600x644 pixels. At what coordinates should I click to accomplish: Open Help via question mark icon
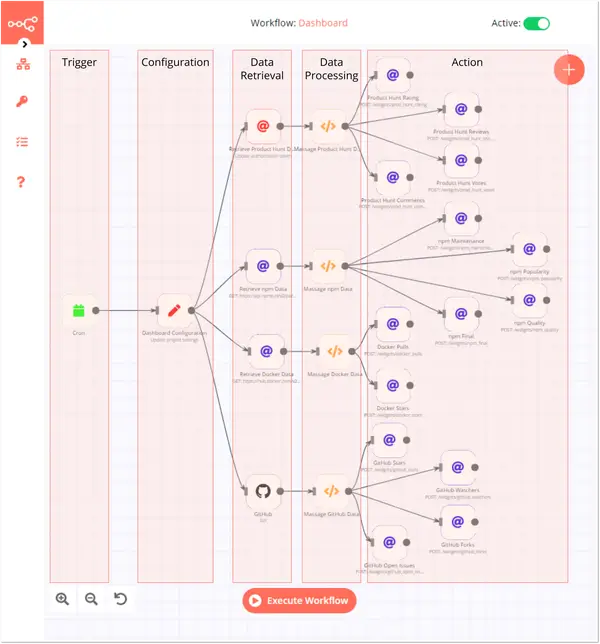tap(21, 182)
